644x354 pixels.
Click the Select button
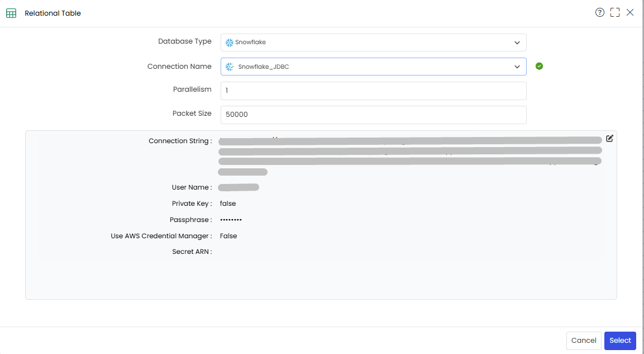point(620,341)
